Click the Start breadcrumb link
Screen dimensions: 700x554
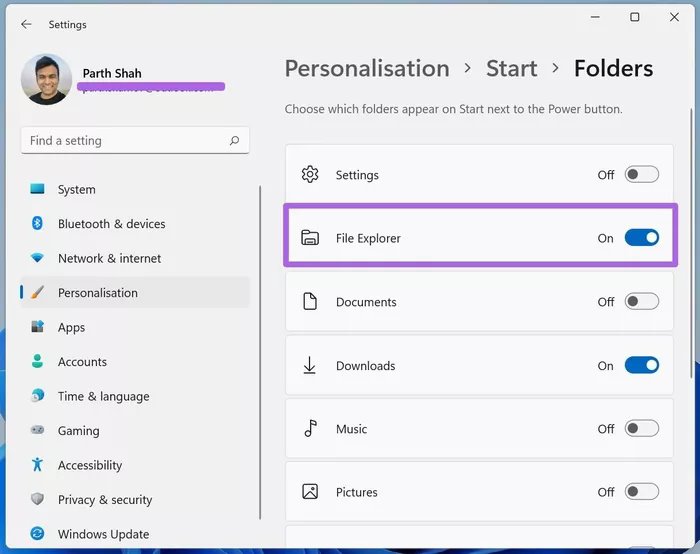[512, 68]
